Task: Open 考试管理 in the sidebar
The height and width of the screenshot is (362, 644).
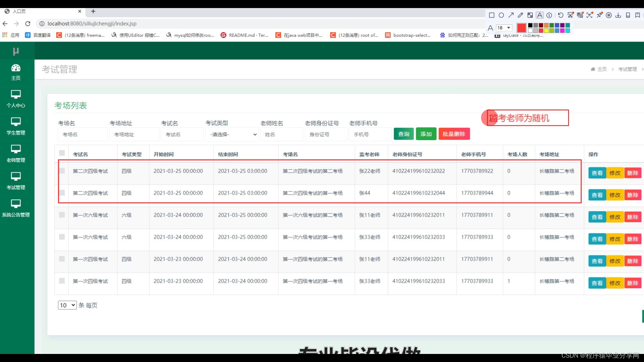Action: (16, 181)
